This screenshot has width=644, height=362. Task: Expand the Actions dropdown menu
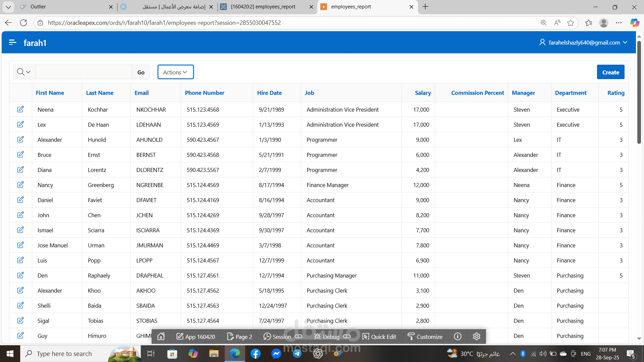point(175,72)
